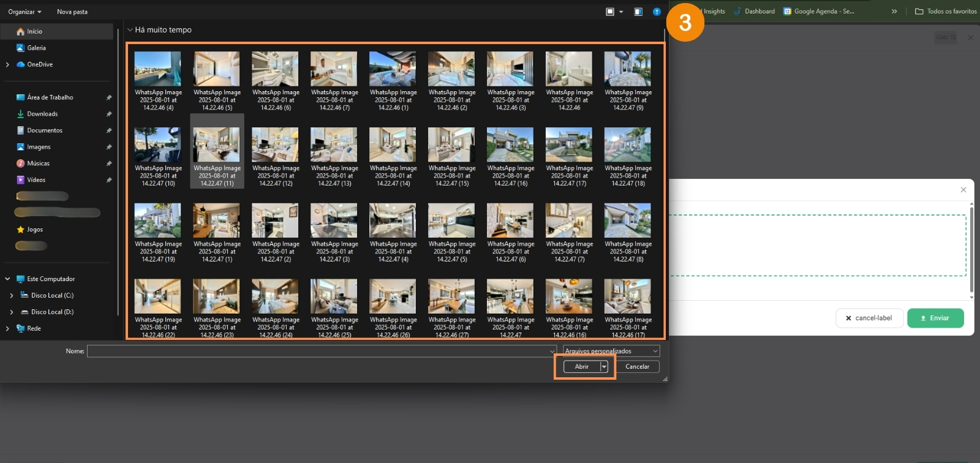This screenshot has width=980, height=463.
Task: Click the Abrir button
Action: (x=581, y=367)
